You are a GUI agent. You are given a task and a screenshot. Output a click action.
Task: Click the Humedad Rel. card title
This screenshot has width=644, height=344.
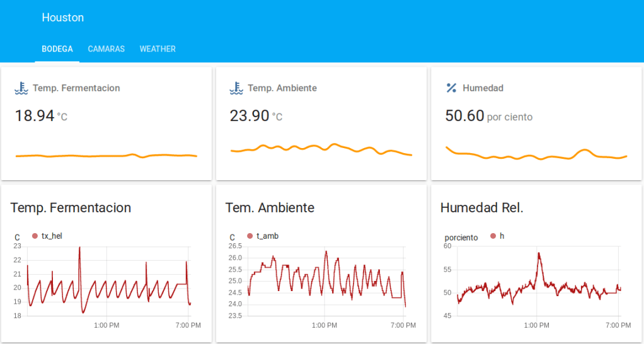(x=482, y=208)
